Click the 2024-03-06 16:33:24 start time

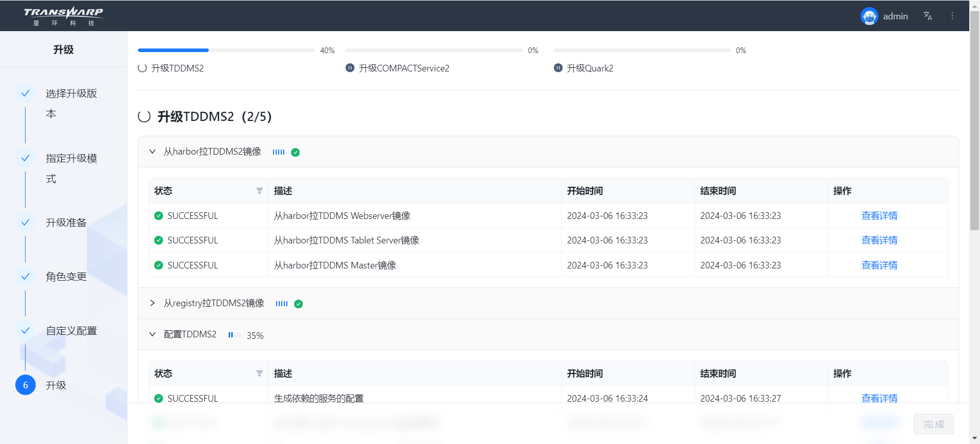tap(607, 398)
